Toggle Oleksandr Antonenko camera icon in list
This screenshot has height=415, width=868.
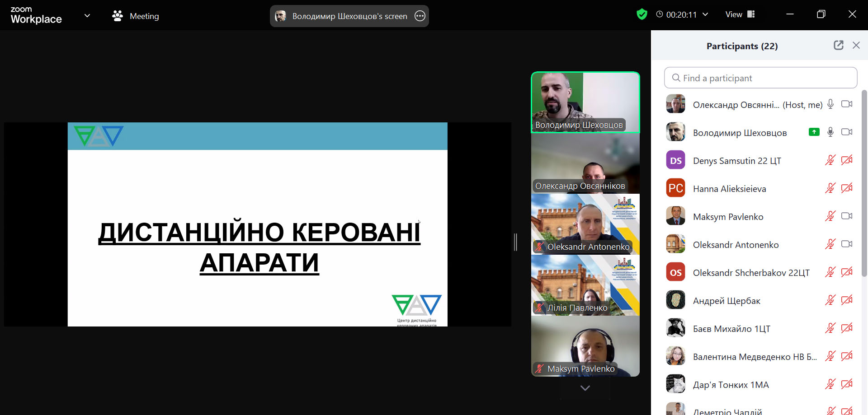click(x=847, y=244)
